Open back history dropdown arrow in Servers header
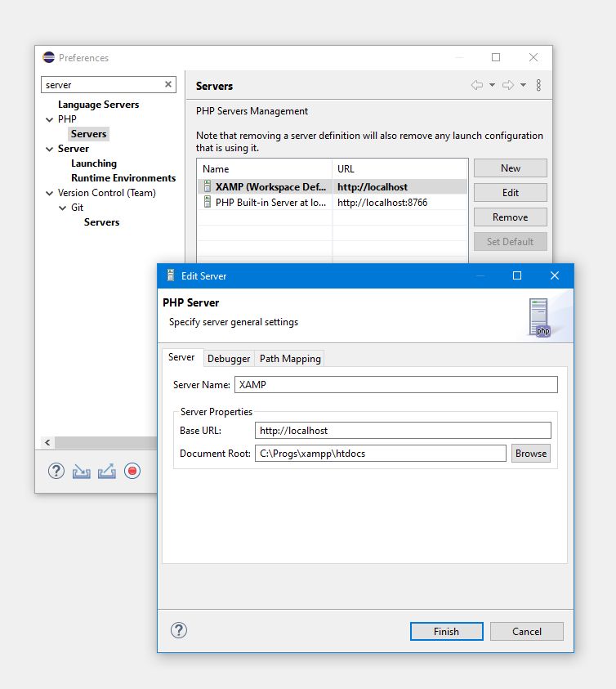This screenshot has width=616, height=689. click(x=492, y=85)
